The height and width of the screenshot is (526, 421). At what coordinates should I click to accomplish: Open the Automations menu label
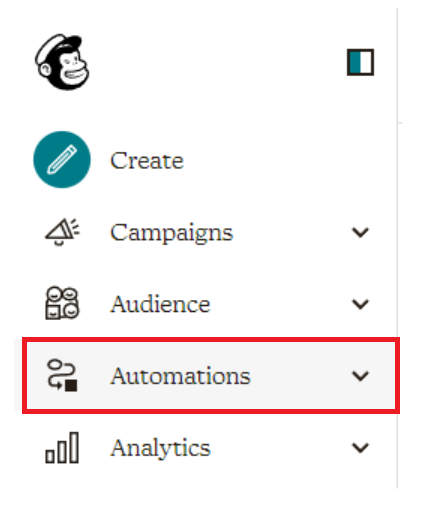coord(180,376)
